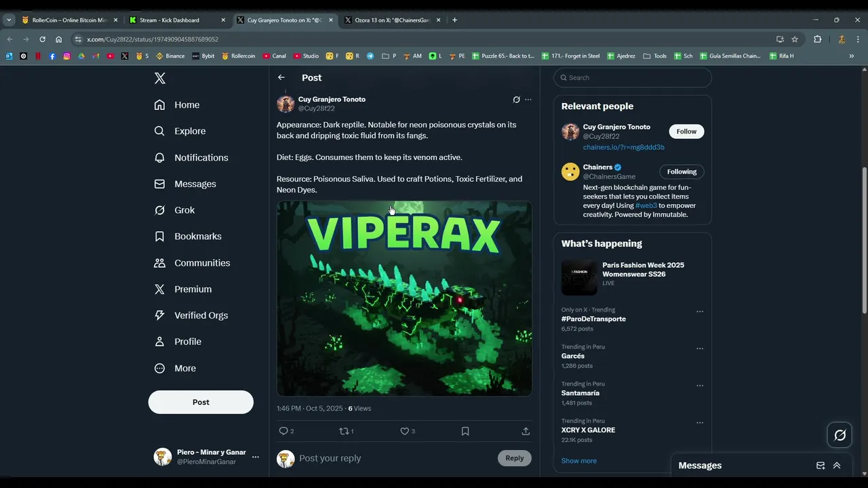Click new message icon in Messages drawer
This screenshot has width=868, height=488.
point(821,466)
